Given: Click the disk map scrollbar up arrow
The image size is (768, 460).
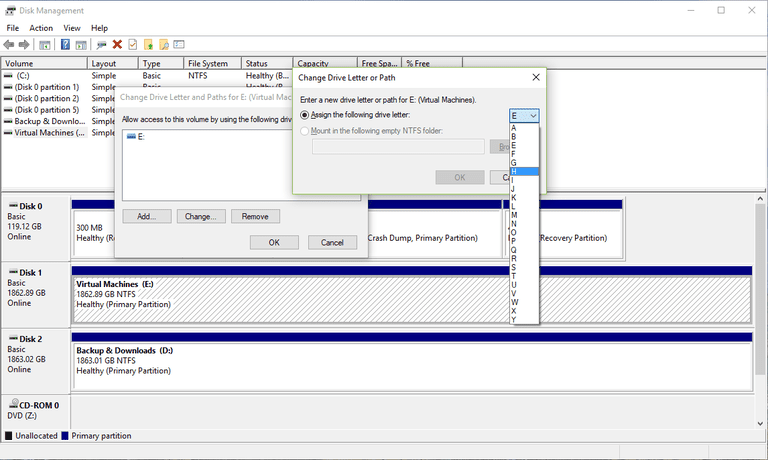Looking at the screenshot, I should click(x=760, y=199).
